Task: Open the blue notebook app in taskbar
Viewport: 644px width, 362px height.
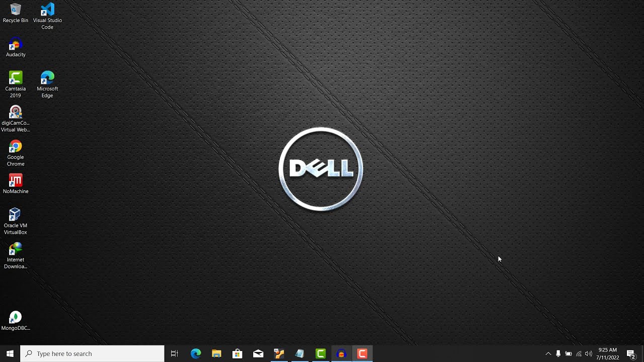Action: pos(300,353)
